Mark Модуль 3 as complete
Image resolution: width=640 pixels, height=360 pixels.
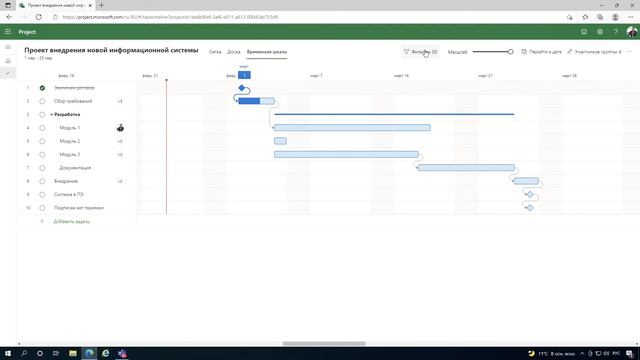pyautogui.click(x=42, y=155)
